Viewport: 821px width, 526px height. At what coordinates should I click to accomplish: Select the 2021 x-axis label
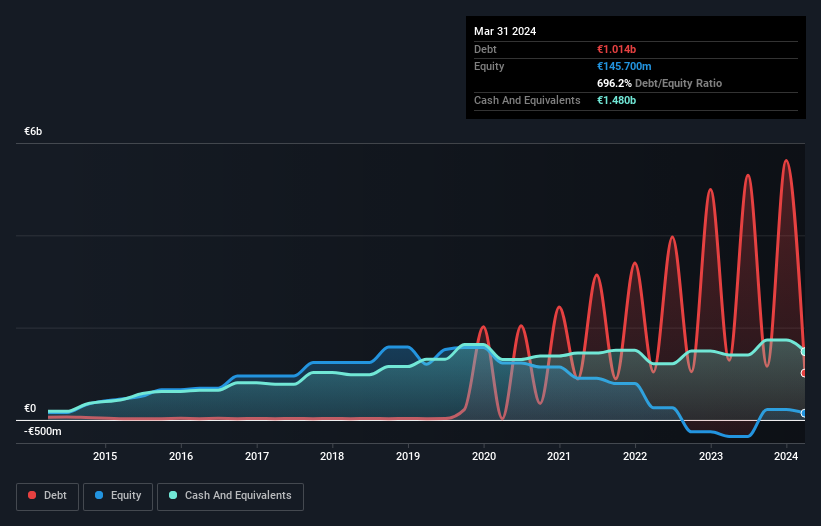tap(559, 456)
